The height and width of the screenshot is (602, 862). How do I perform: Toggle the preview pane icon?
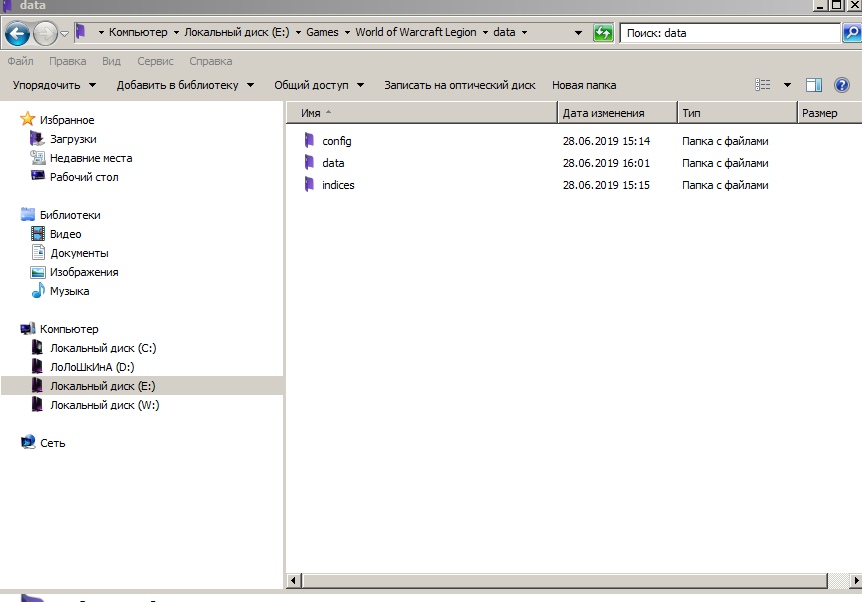click(814, 85)
